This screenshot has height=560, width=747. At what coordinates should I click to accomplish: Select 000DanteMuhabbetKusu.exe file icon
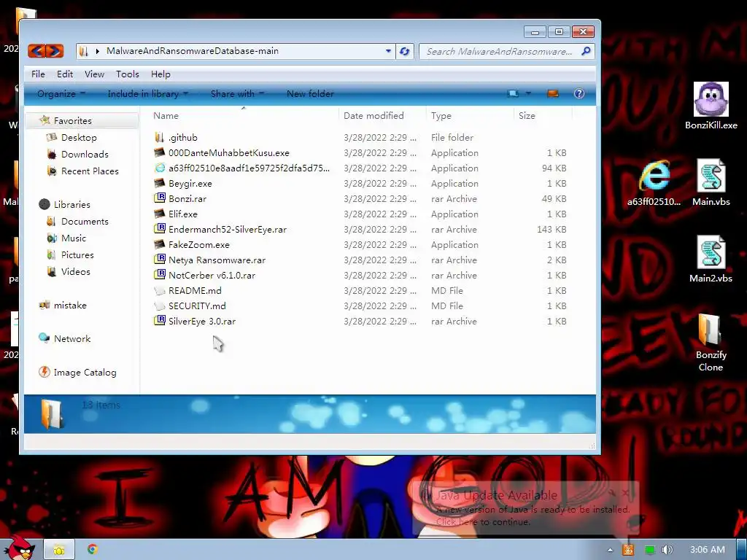(x=160, y=153)
